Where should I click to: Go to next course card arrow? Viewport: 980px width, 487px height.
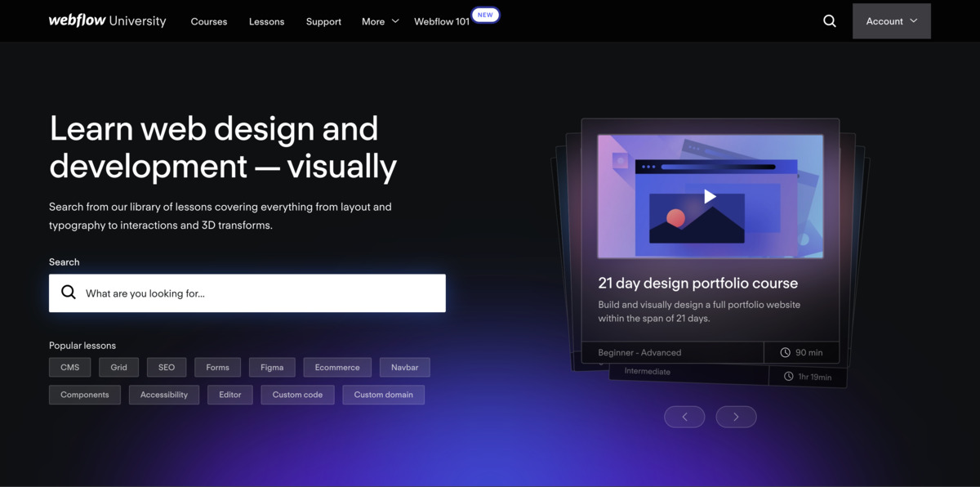pyautogui.click(x=736, y=417)
